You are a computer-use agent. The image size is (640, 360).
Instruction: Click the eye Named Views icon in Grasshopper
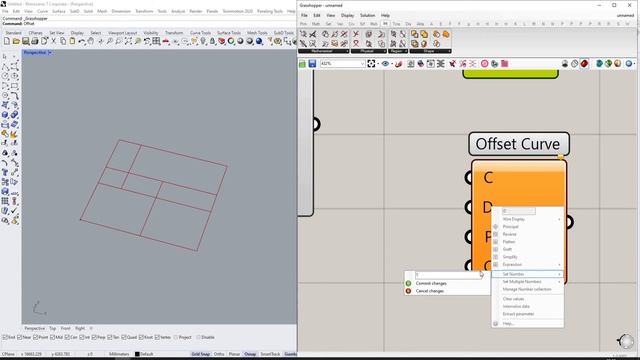click(x=385, y=64)
